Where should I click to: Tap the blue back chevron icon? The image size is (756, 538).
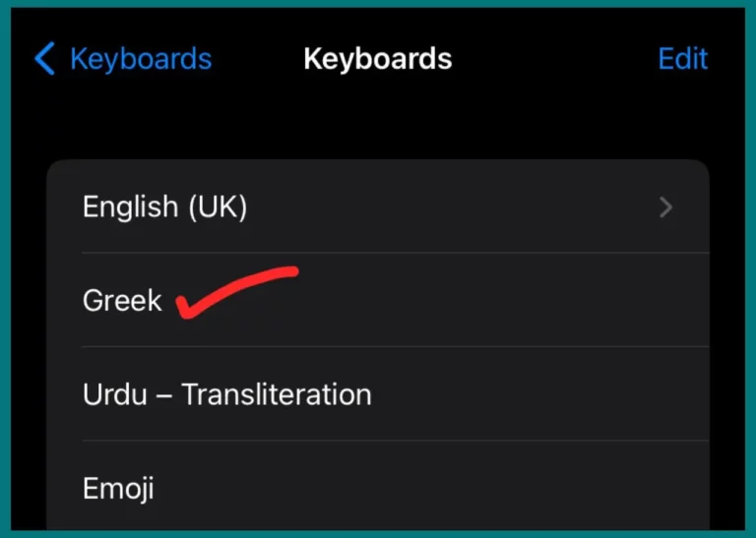(45, 59)
